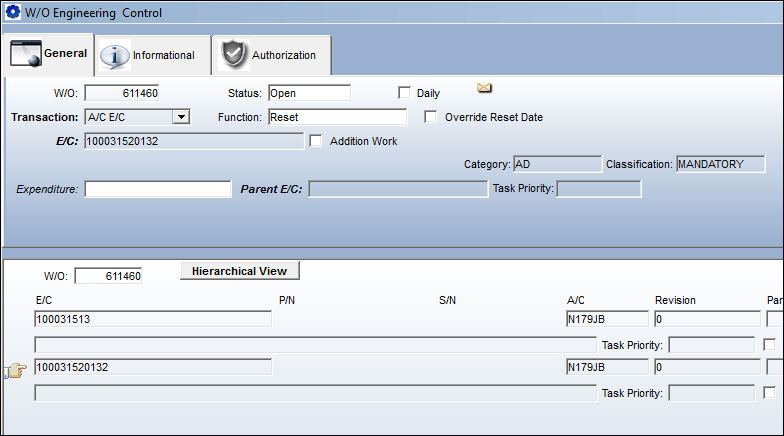
Task: Click the Revision column header
Action: 675,300
